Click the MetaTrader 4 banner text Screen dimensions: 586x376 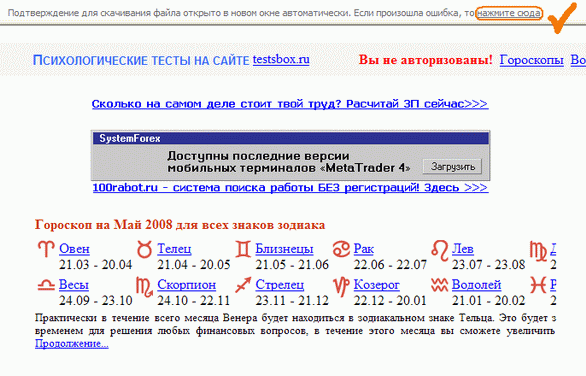[289, 162]
